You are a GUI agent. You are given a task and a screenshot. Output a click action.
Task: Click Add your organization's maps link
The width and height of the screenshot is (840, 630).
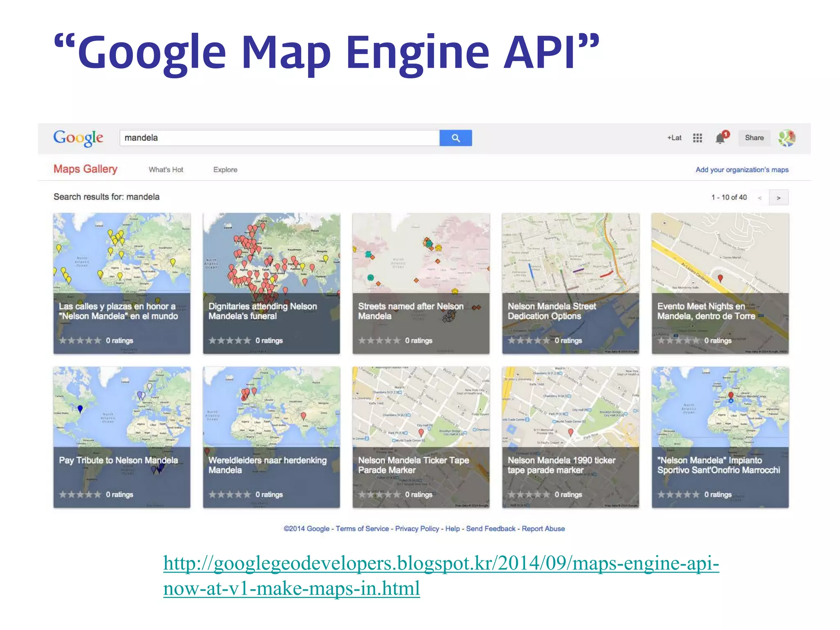[x=742, y=170]
